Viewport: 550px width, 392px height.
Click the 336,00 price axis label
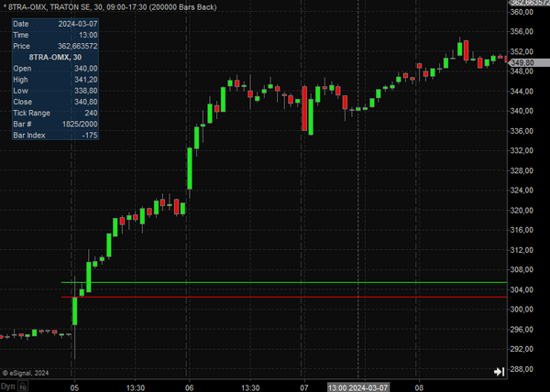[522, 131]
